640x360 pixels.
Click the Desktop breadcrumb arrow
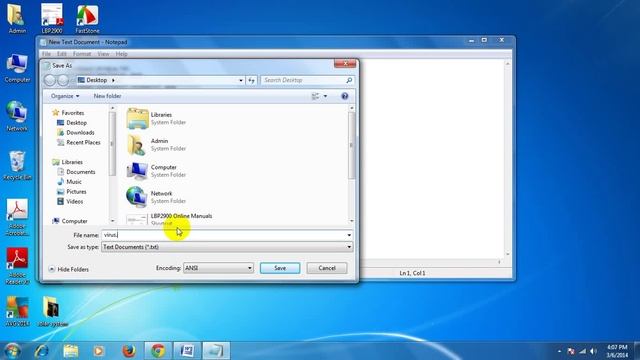click(113, 80)
